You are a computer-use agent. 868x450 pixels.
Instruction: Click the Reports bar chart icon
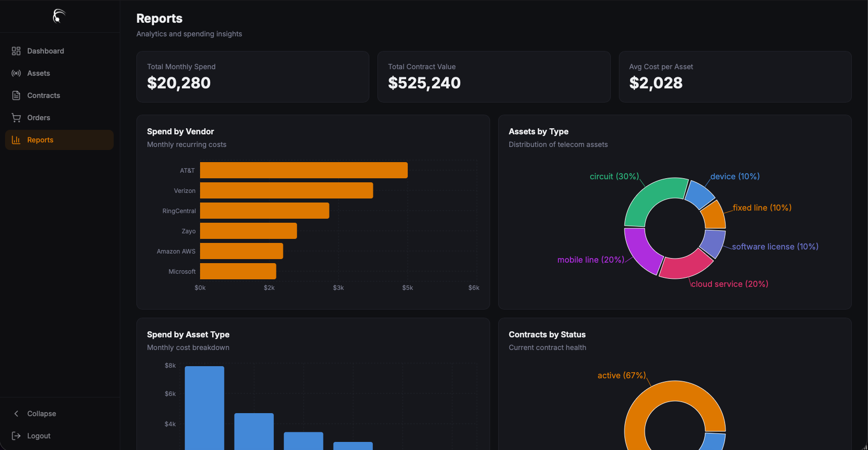pos(16,140)
